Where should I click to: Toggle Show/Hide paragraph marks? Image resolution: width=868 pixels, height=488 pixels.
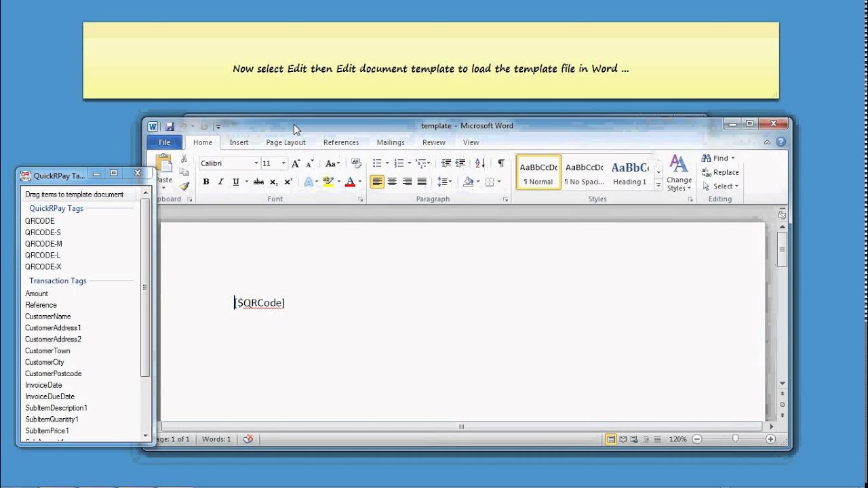pyautogui.click(x=501, y=163)
